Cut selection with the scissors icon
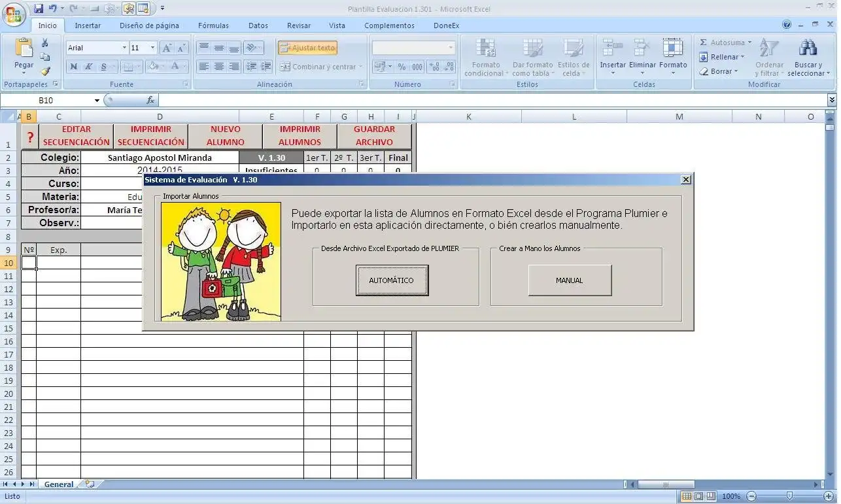This screenshot has height=504, width=841. (x=45, y=42)
